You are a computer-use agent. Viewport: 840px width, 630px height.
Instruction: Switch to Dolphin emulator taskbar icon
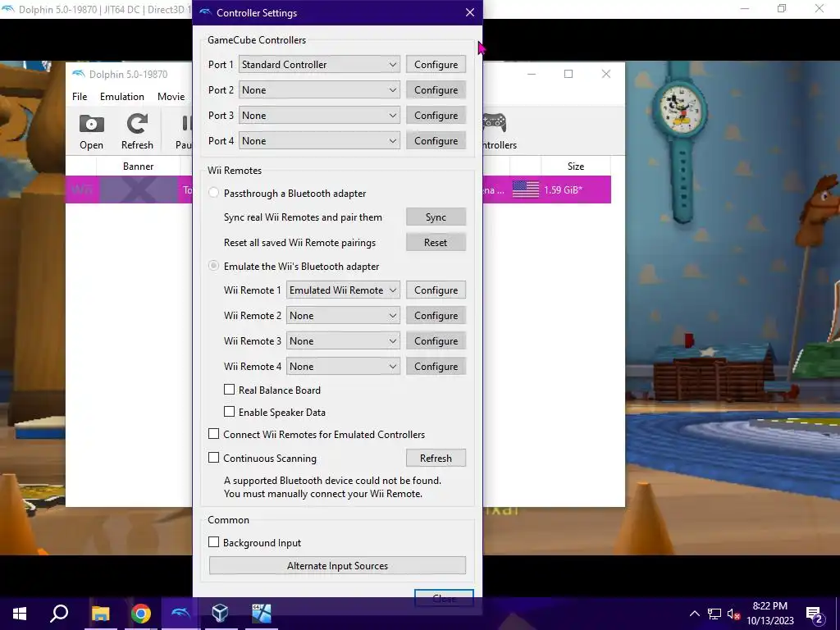click(x=180, y=614)
